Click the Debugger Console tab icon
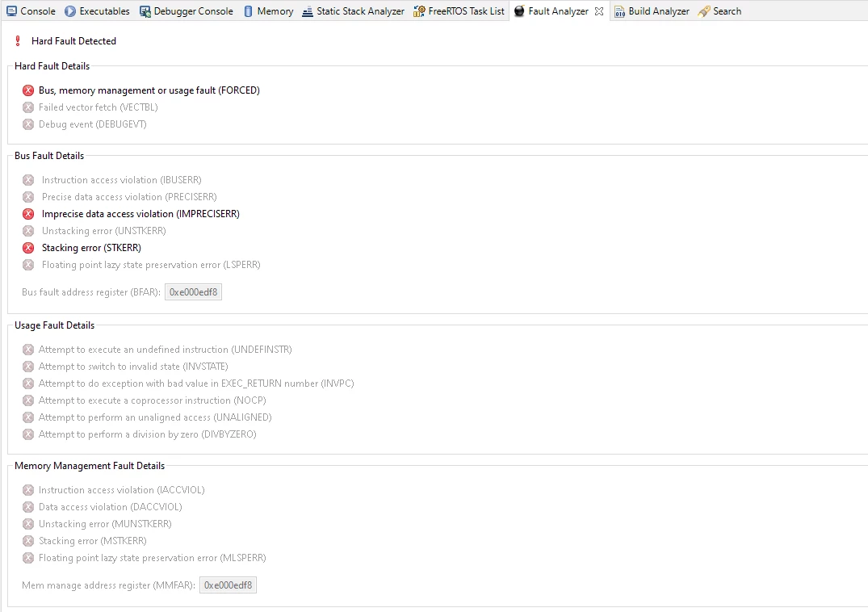This screenshot has width=868, height=612. click(x=145, y=11)
